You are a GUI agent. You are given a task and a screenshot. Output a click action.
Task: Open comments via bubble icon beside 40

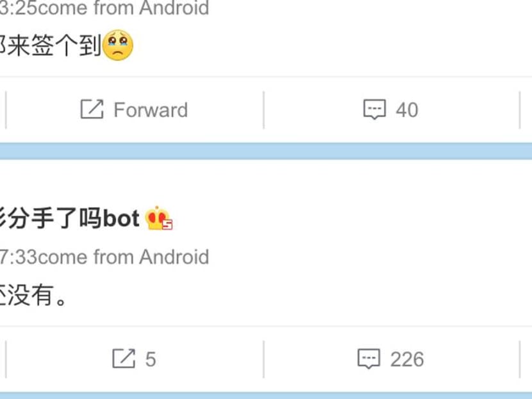point(374,109)
